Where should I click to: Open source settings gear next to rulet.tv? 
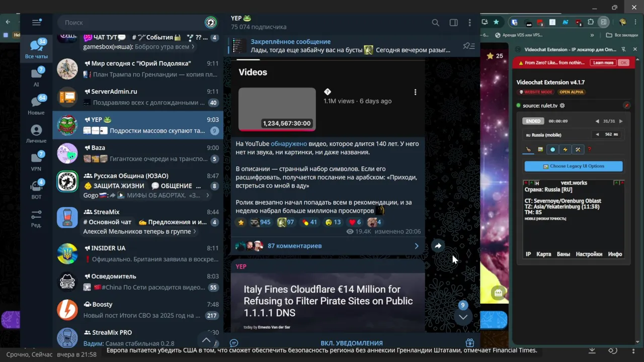[562, 106]
